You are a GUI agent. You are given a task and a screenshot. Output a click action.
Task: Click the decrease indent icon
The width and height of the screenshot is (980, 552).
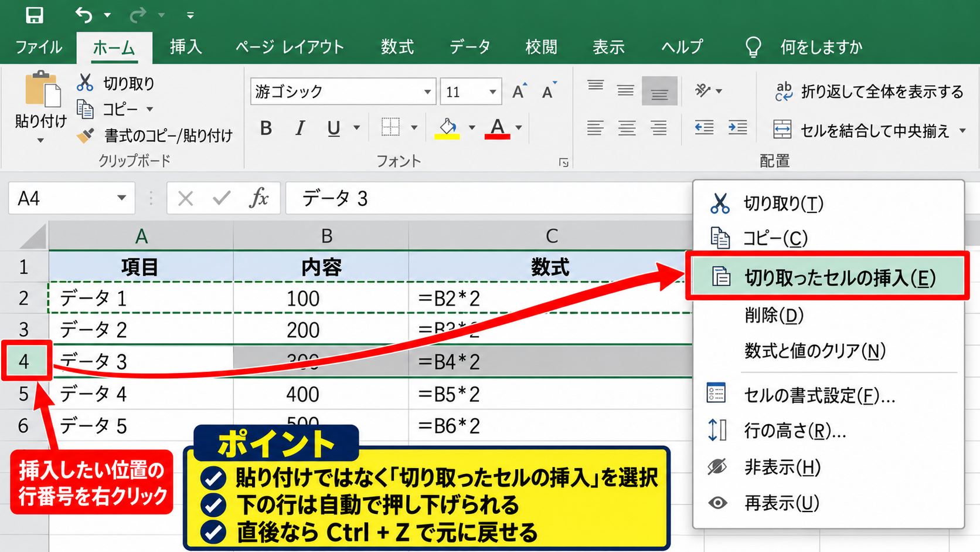point(704,127)
